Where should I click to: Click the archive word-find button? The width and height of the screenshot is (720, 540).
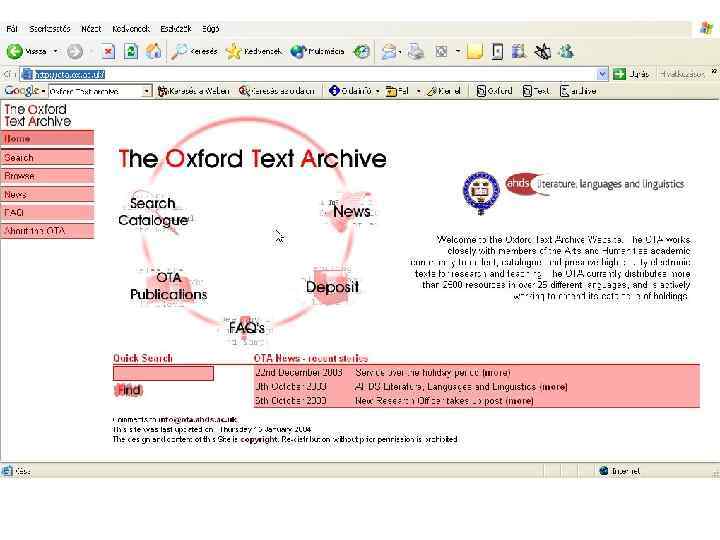coord(578,91)
